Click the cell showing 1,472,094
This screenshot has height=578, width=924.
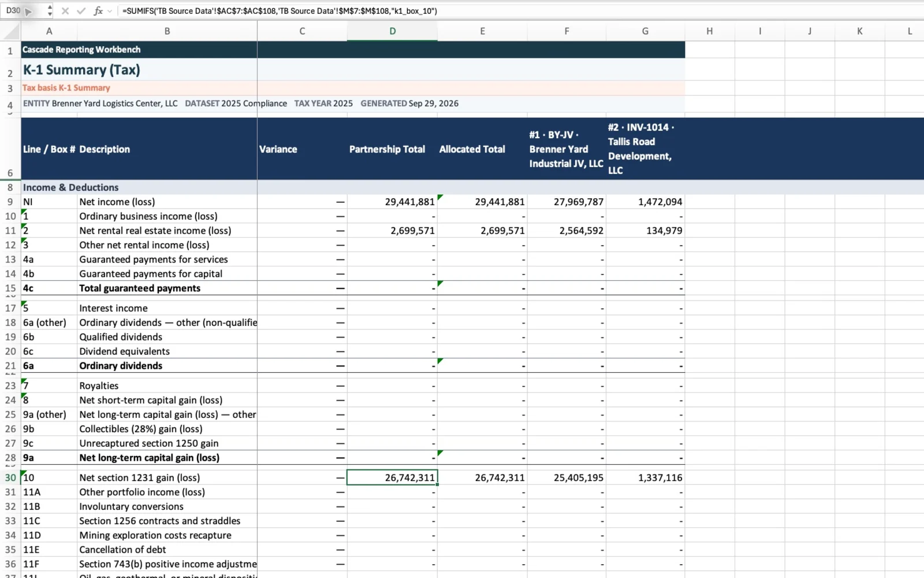(x=645, y=202)
